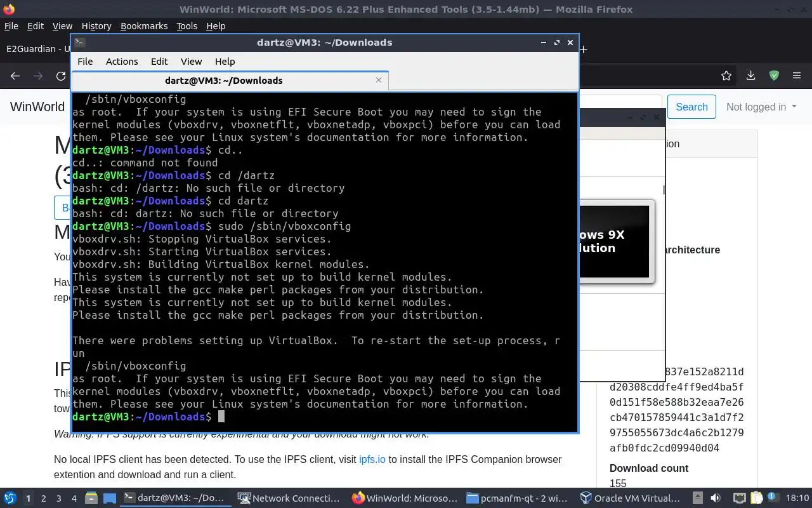Image resolution: width=812 pixels, height=508 pixels.
Task: Open terminal File menu
Action: tap(85, 62)
